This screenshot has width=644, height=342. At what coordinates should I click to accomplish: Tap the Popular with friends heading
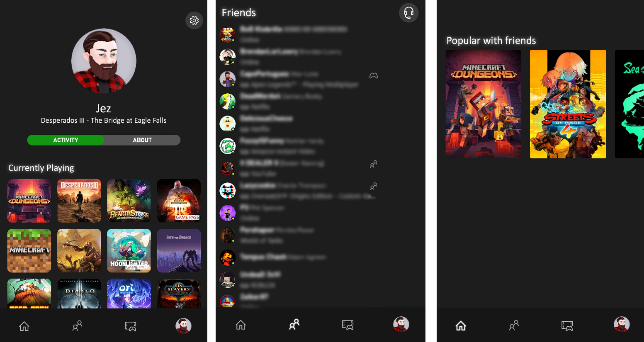[491, 41]
